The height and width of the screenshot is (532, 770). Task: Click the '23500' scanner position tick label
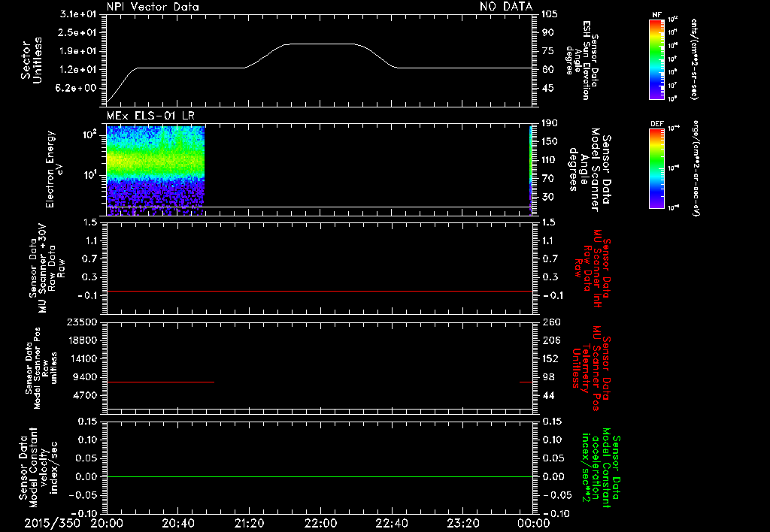(81, 322)
